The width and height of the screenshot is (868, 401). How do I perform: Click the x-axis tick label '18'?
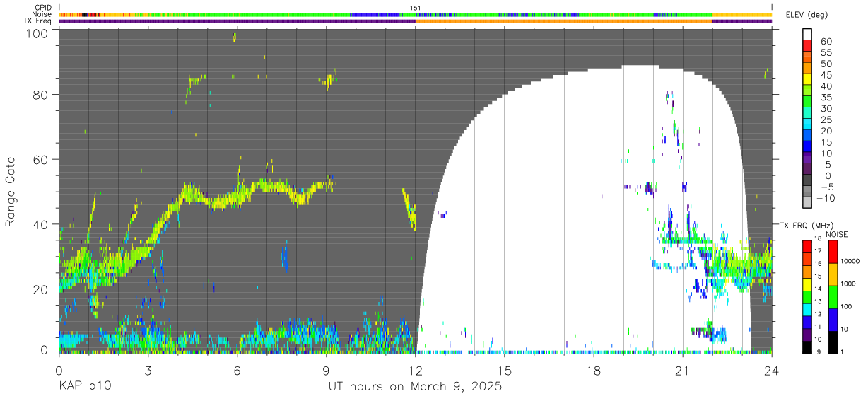(x=594, y=370)
